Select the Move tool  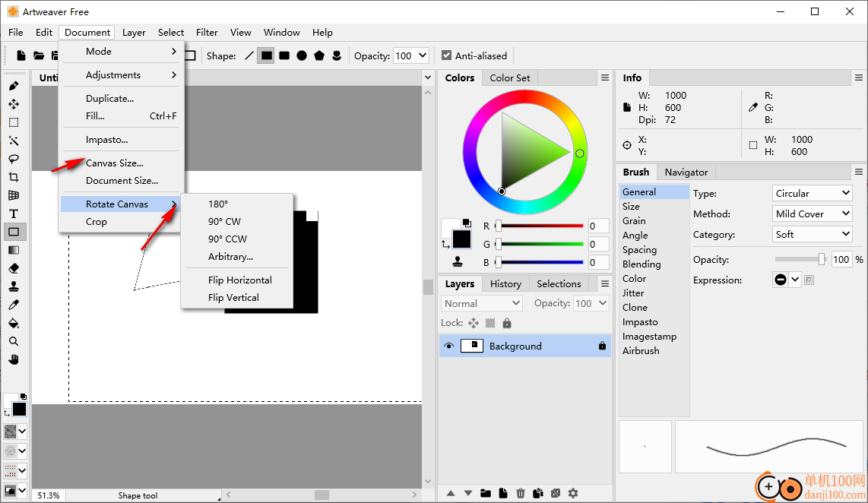click(14, 104)
